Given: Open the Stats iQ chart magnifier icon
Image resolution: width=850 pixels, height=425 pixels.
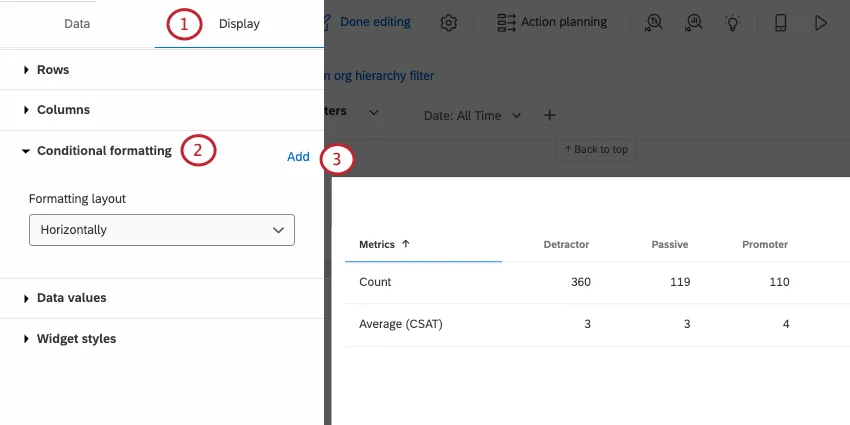Looking at the screenshot, I should click(x=693, y=22).
